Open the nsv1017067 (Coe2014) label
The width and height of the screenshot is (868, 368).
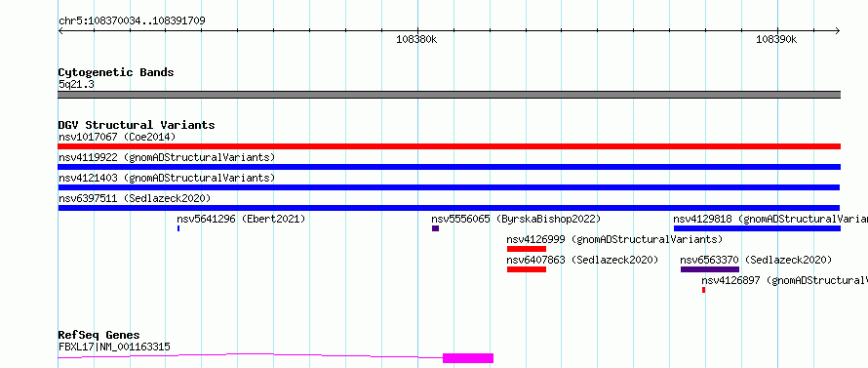(117, 137)
